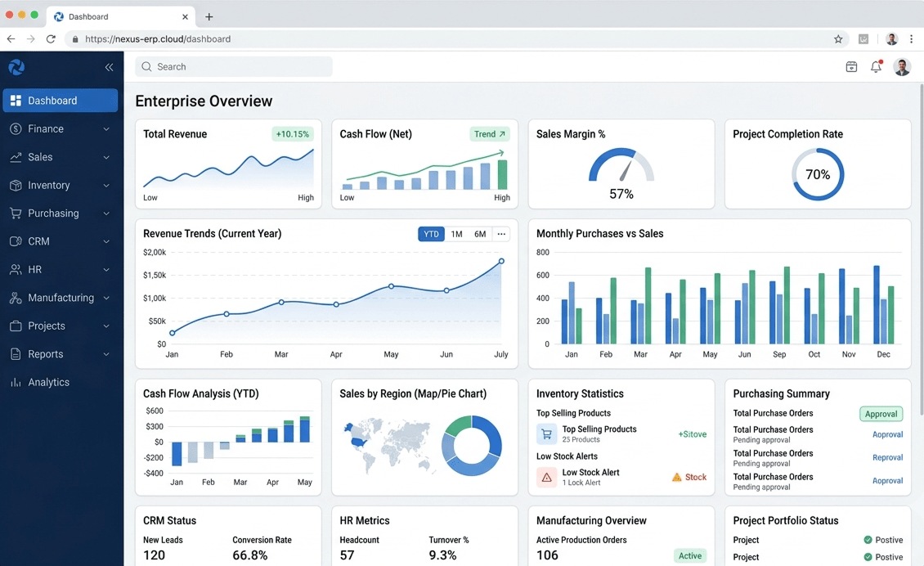Click the user avatar in header

[x=902, y=66]
